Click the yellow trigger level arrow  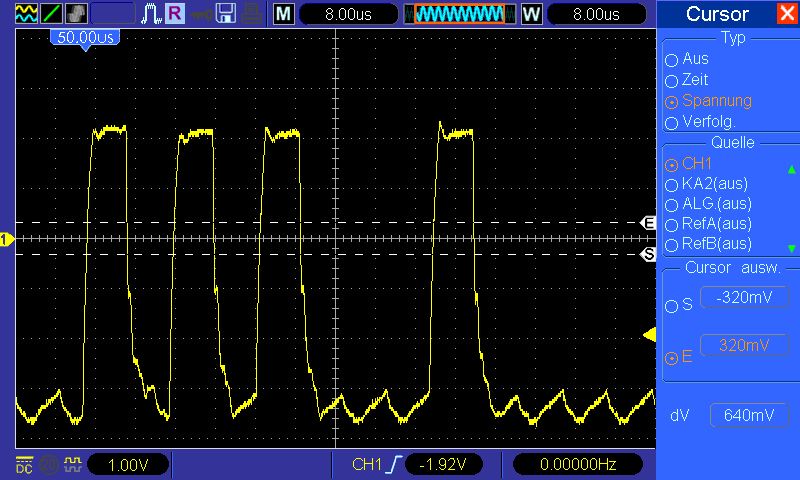tap(649, 335)
